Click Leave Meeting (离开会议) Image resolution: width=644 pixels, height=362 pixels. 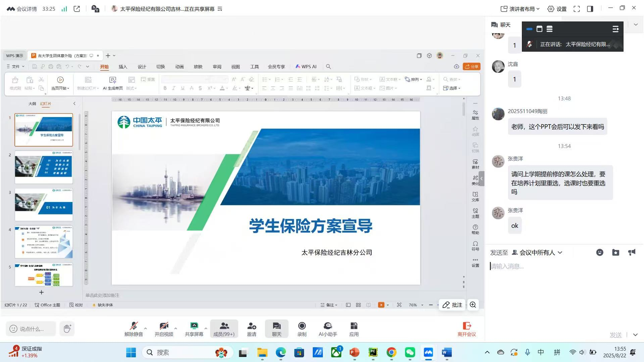point(466,328)
